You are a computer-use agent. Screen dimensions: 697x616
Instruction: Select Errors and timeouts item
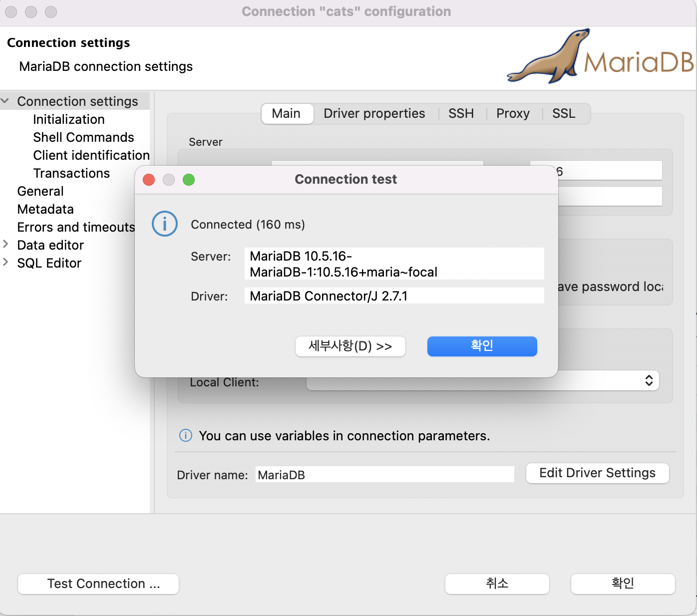coord(76,227)
